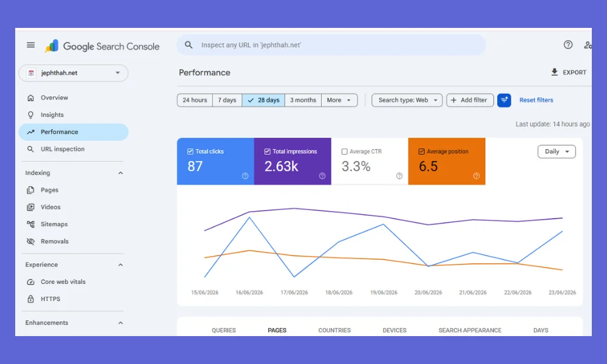Open Sitemaps in the sidebar

tap(73, 224)
